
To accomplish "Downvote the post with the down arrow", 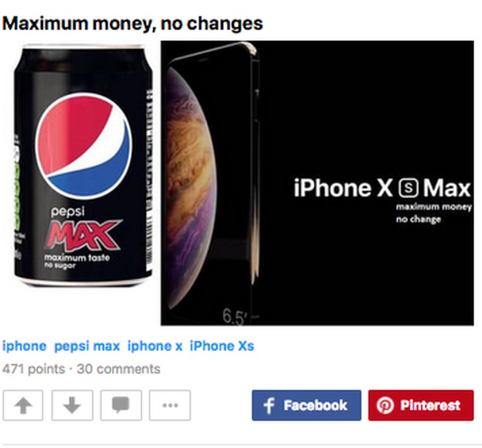I will click(72, 405).
